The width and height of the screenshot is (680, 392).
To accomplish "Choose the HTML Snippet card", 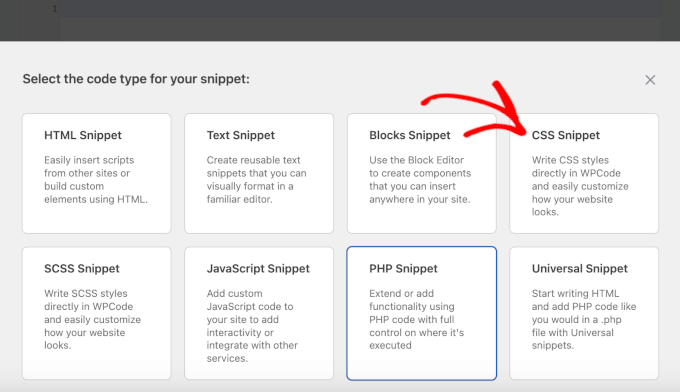I will click(97, 173).
